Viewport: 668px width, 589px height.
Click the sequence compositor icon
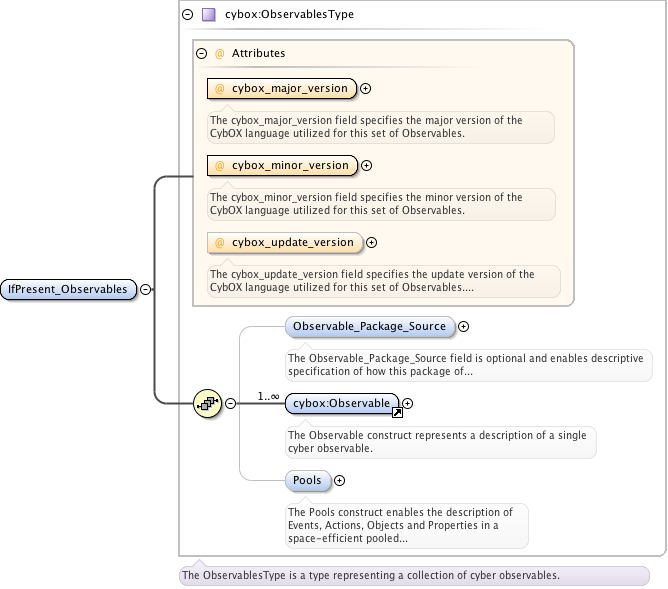coord(207,403)
